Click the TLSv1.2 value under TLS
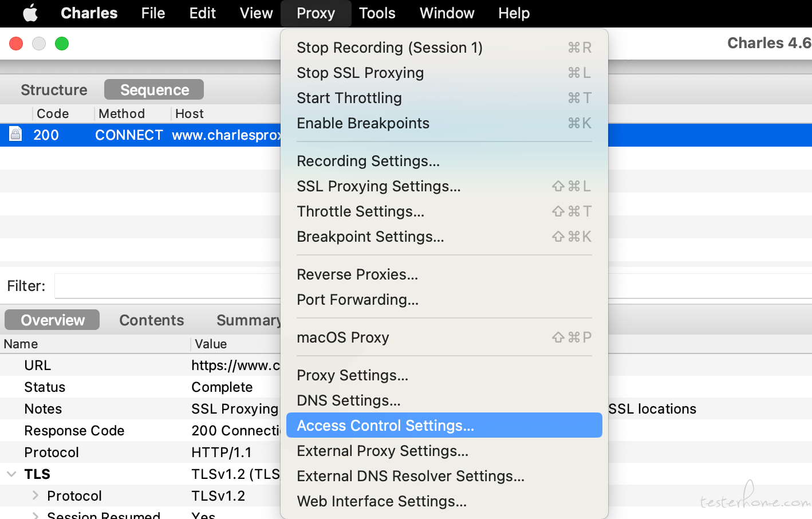This screenshot has width=812, height=519. tap(218, 496)
